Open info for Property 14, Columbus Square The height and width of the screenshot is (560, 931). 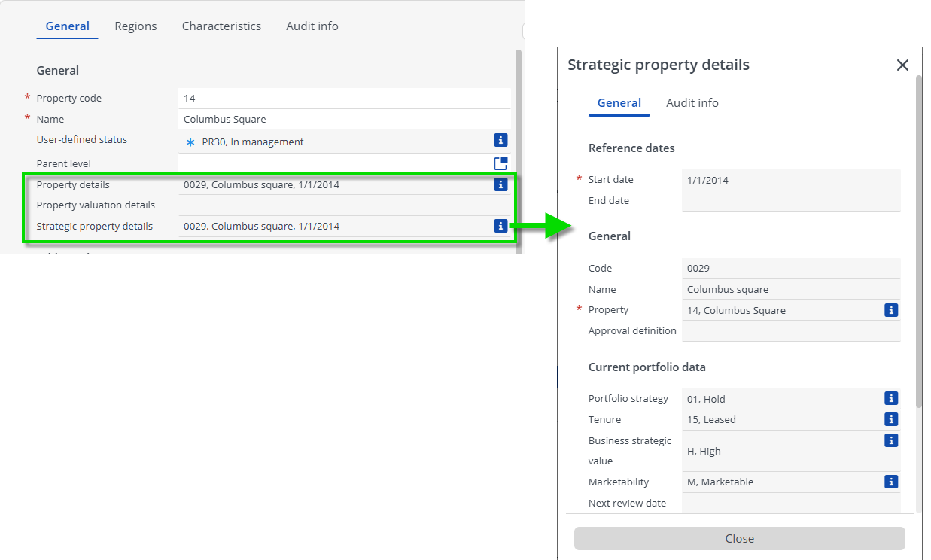[x=891, y=309]
